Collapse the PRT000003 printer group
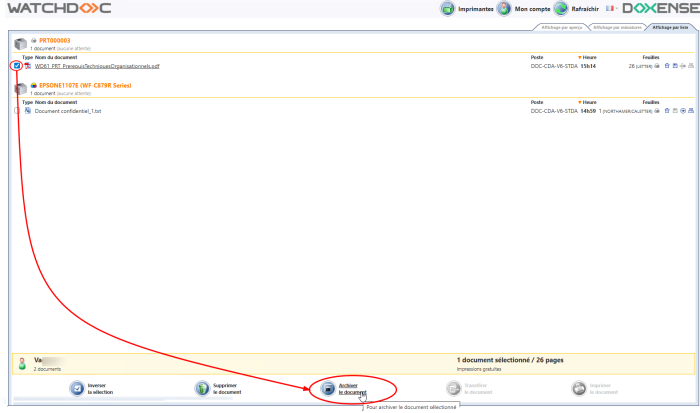Image resolution: width=700 pixels, height=413 pixels. pyautogui.click(x=21, y=43)
